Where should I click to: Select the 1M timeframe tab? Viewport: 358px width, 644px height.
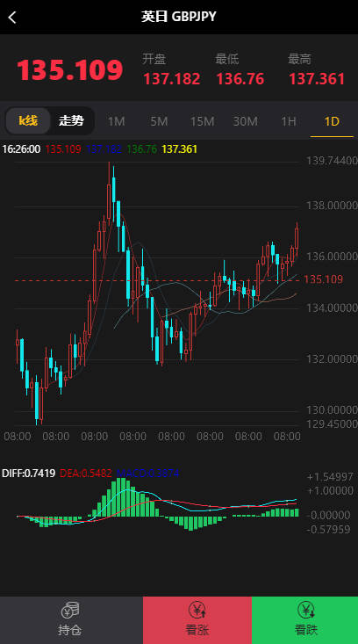116,121
